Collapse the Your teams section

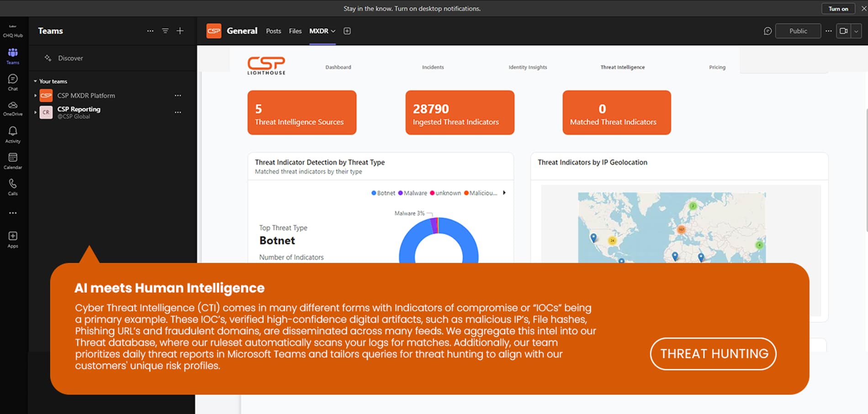point(35,81)
